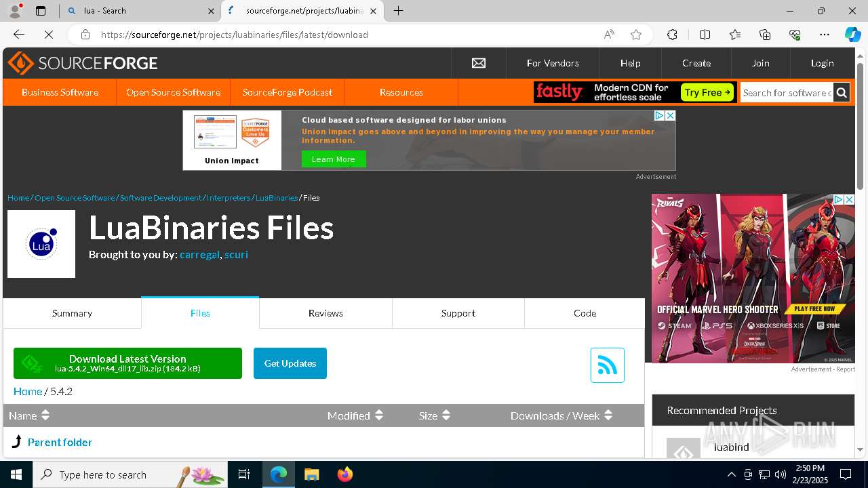This screenshot has height=488, width=868.
Task: Add page to favorites star
Action: click(x=635, y=35)
